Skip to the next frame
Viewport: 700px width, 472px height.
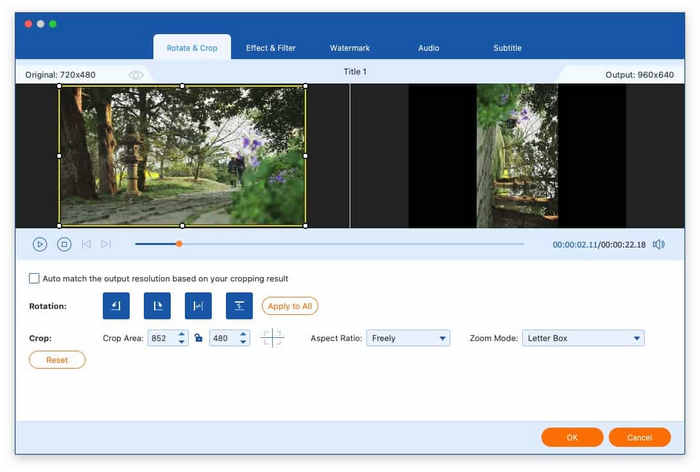[106, 244]
